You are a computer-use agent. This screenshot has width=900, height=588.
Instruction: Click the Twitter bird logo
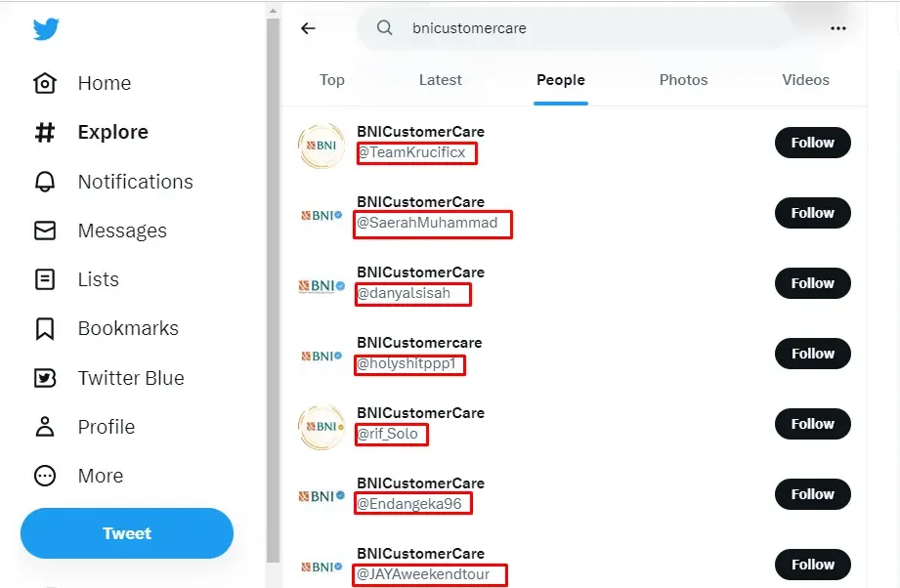[46, 29]
